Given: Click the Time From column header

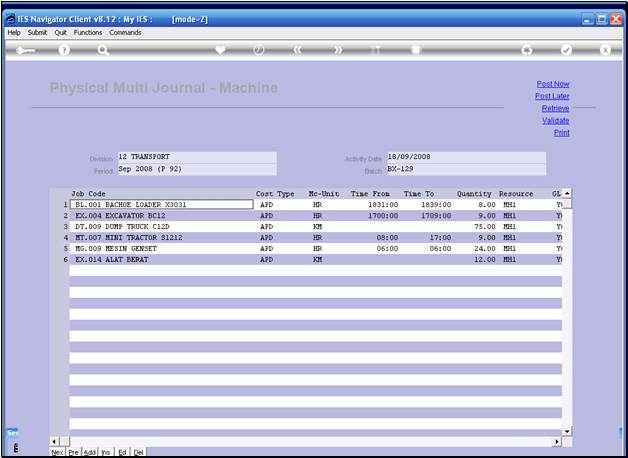Looking at the screenshot, I should 370,194.
